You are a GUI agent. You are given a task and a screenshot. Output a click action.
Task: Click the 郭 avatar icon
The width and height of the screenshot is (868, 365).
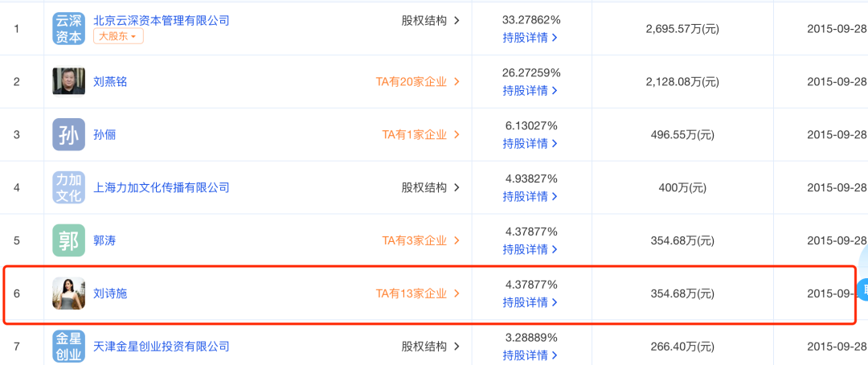68,240
